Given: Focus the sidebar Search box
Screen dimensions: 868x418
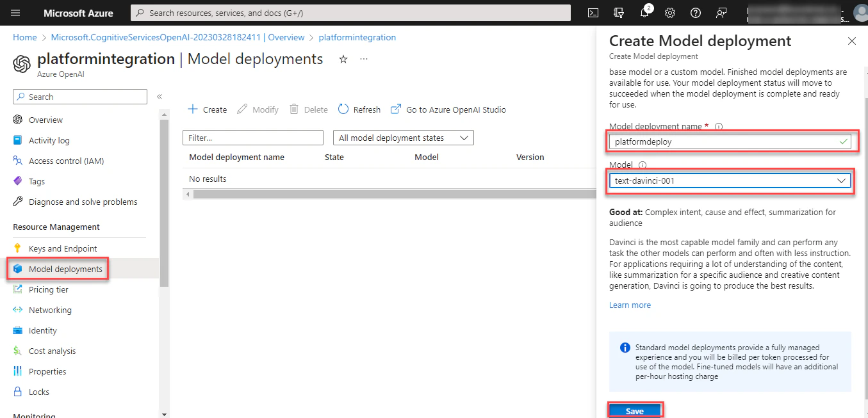Looking at the screenshot, I should (x=80, y=97).
